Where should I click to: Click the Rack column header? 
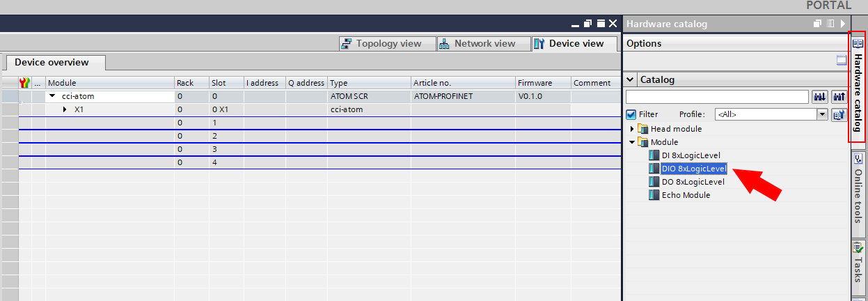tap(191, 83)
